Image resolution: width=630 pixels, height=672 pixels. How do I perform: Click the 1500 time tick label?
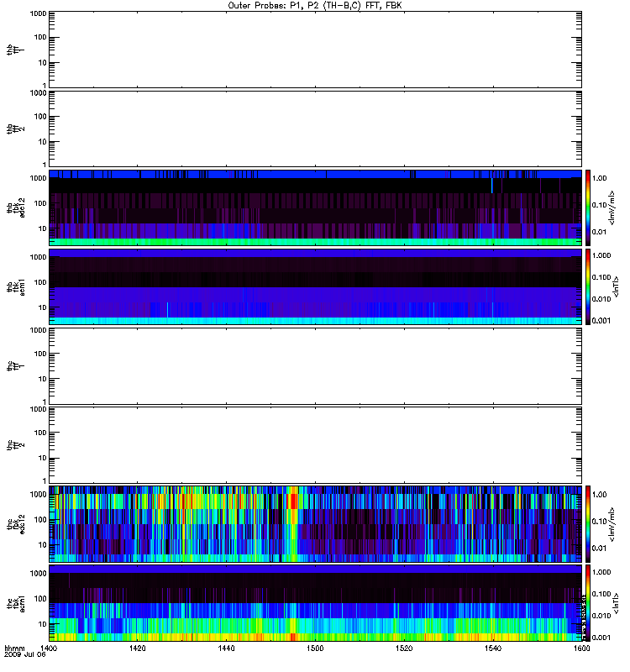(x=315, y=648)
